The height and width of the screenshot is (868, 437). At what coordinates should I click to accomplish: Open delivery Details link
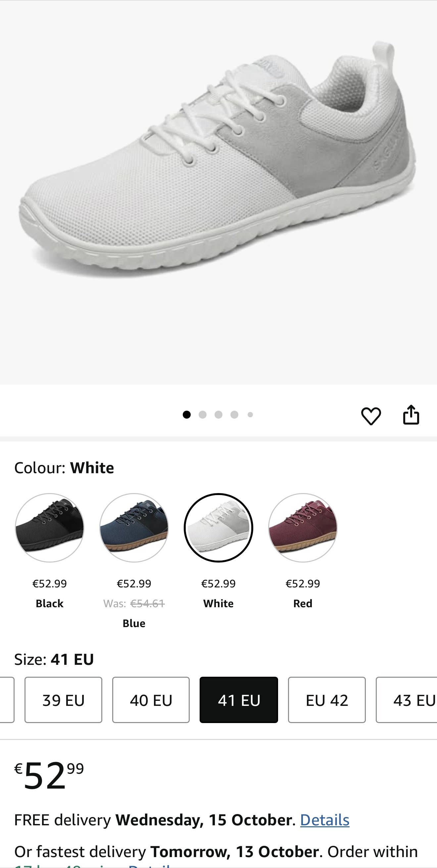(324, 820)
